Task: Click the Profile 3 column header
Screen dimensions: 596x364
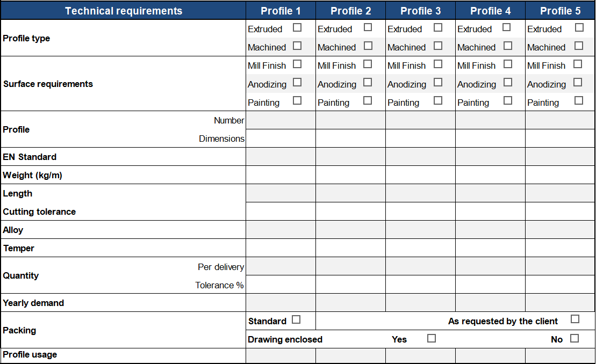Action: pyautogui.click(x=420, y=11)
